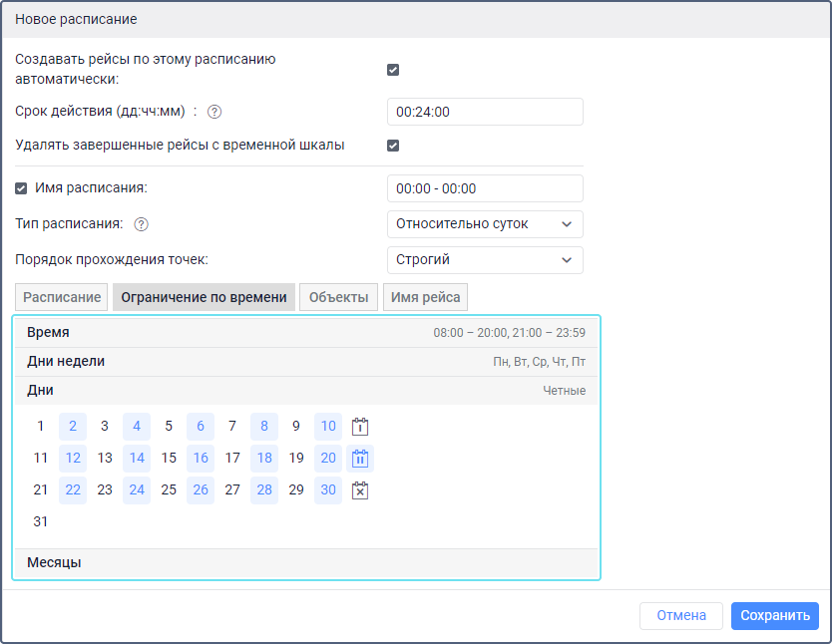Image resolution: width=832 pixels, height=644 pixels.
Task: Click the clear days calendar icon
Action: 360,490
